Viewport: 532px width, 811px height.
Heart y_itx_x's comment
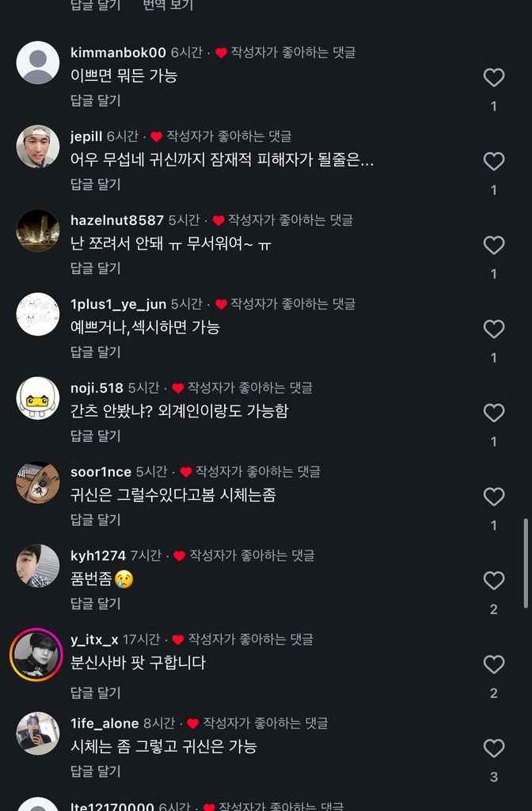[494, 664]
